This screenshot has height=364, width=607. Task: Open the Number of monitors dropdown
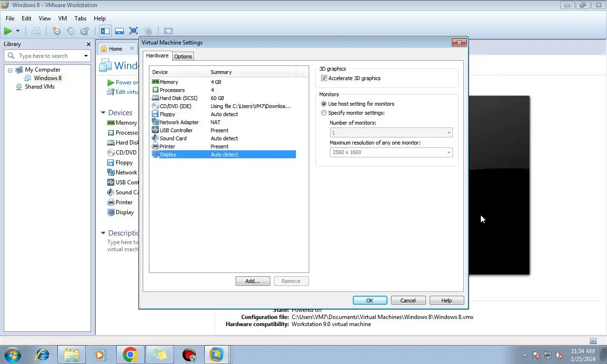pos(391,133)
